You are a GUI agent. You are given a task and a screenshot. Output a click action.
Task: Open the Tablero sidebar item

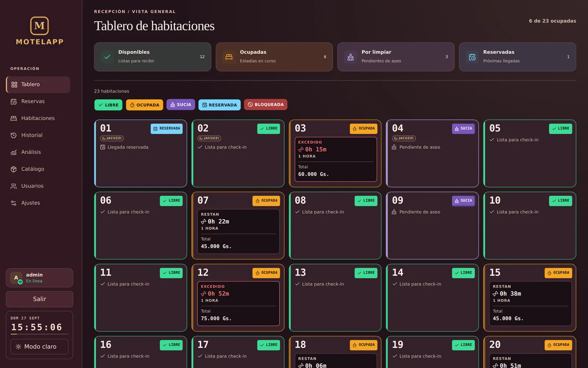38,85
